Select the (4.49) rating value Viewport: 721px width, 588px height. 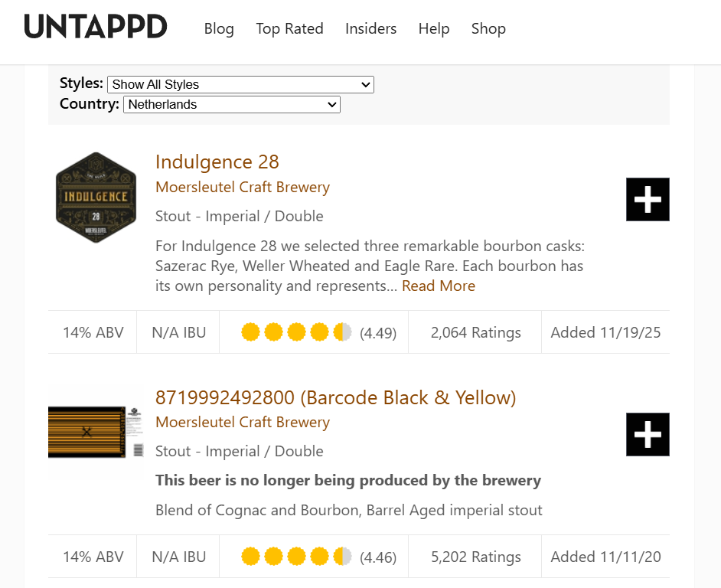tap(378, 332)
